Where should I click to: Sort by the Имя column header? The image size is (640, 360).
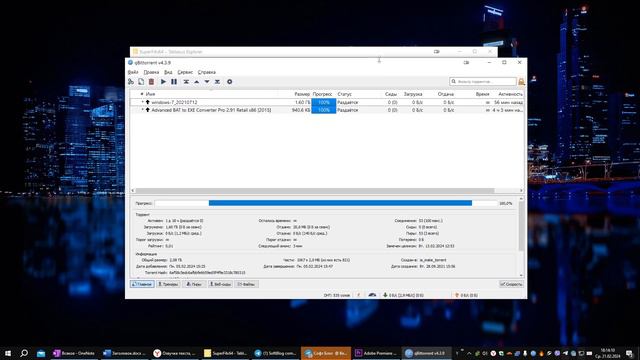pyautogui.click(x=150, y=94)
